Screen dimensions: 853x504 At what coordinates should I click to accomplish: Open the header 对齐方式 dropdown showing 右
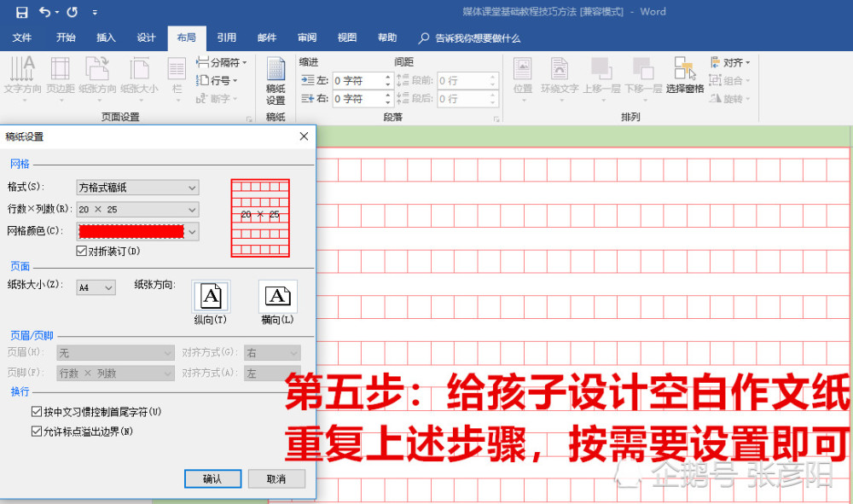click(272, 353)
